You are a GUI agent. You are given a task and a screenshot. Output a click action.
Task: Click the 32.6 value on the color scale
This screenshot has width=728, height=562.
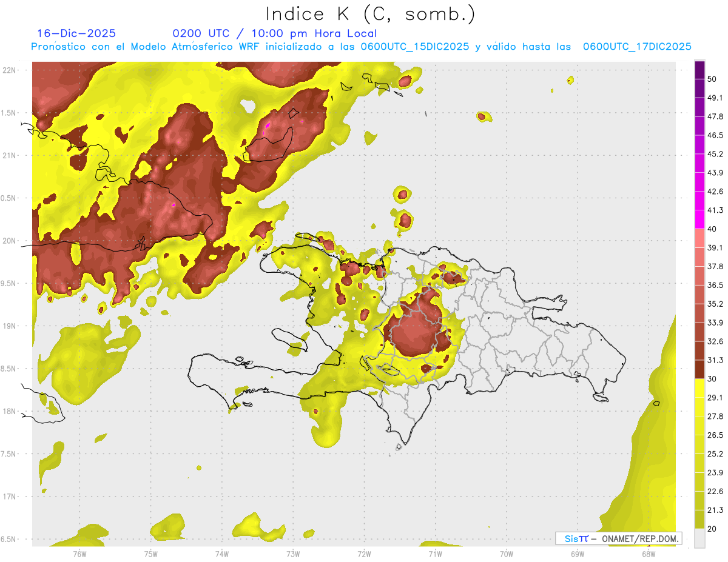(715, 341)
